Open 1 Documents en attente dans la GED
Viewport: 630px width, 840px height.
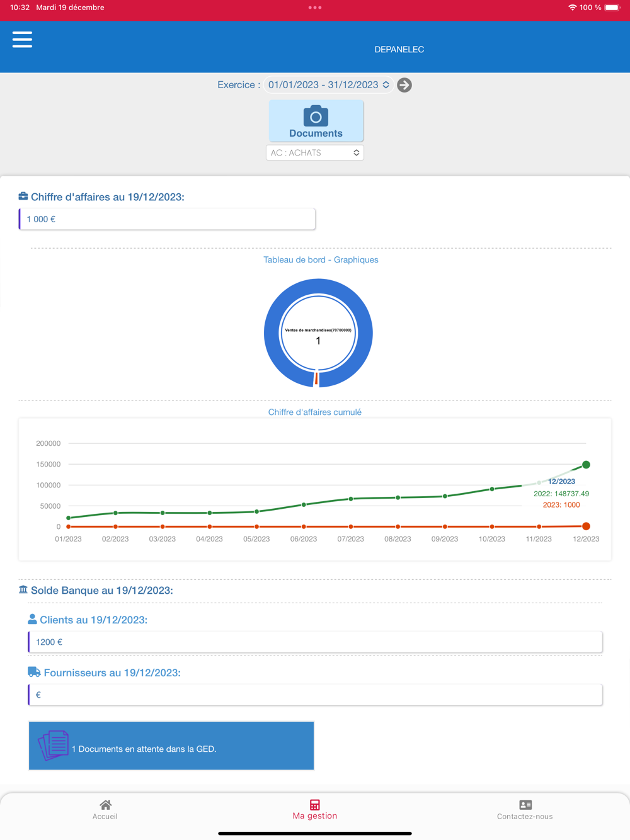(x=171, y=746)
